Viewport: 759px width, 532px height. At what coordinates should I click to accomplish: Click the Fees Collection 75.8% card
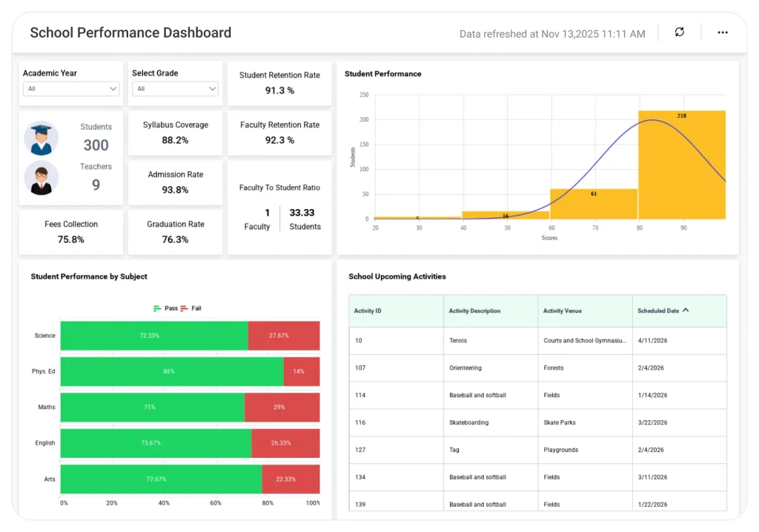click(70, 232)
